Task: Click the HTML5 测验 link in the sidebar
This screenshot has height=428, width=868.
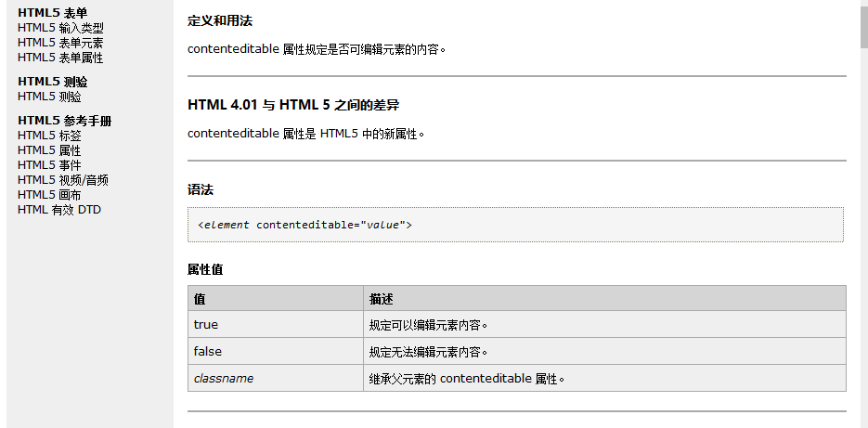Action: [x=49, y=97]
